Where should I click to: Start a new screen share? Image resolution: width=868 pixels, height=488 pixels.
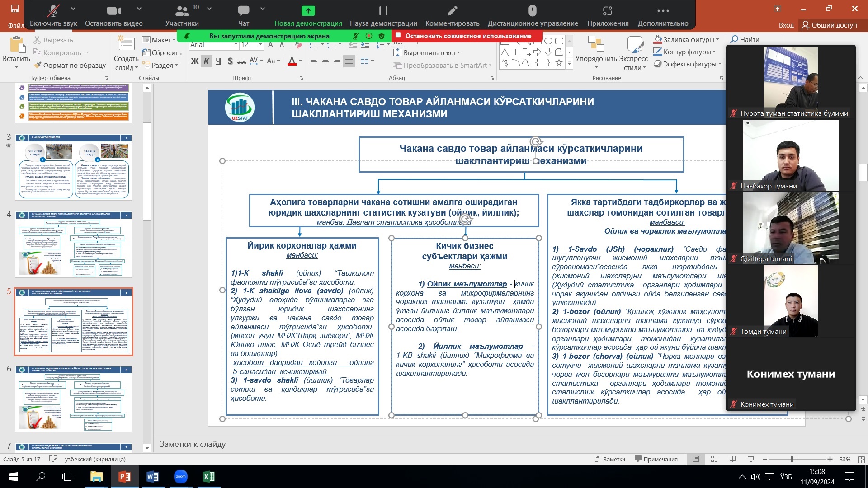pyautogui.click(x=308, y=15)
